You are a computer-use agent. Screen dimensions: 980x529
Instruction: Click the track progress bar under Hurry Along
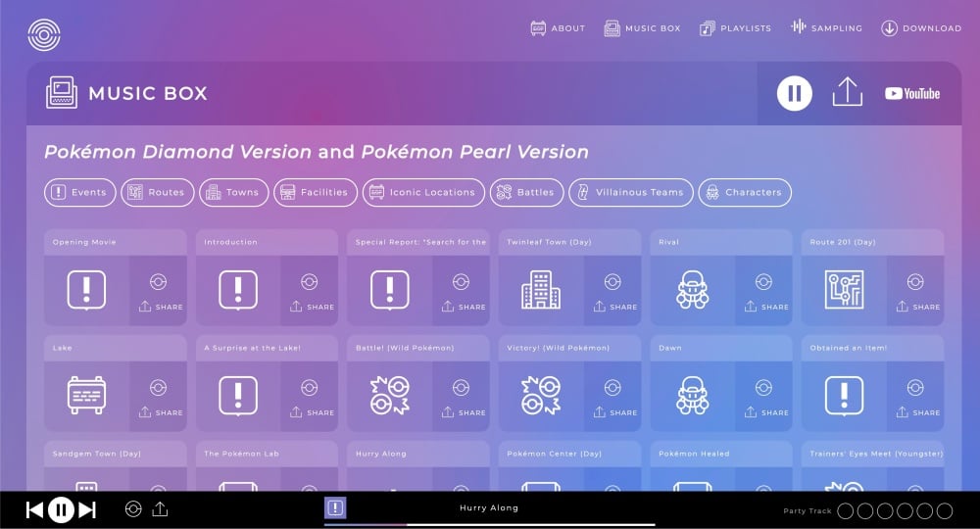click(490, 524)
